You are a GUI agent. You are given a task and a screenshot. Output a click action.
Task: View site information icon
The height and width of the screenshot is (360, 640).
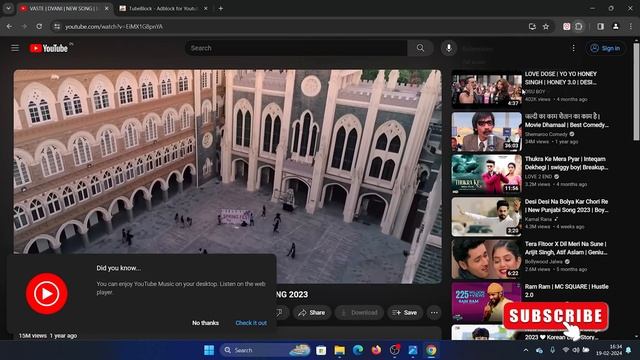[x=57, y=27]
